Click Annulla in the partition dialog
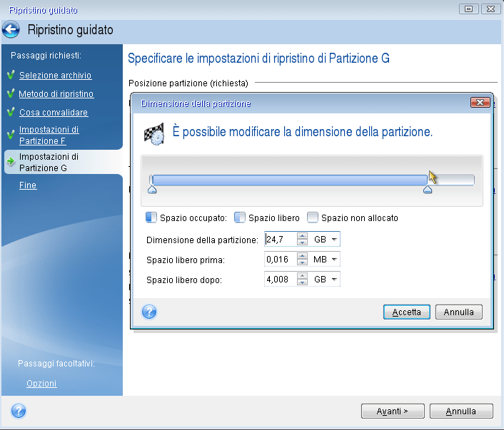The width and height of the screenshot is (504, 430). click(x=459, y=312)
